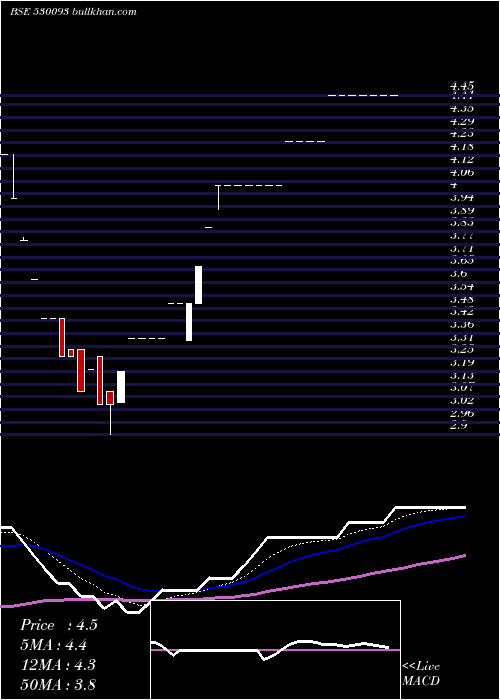The image size is (500, 700).
Task: Click the bullkhan.com chart header text
Action: tap(73, 12)
